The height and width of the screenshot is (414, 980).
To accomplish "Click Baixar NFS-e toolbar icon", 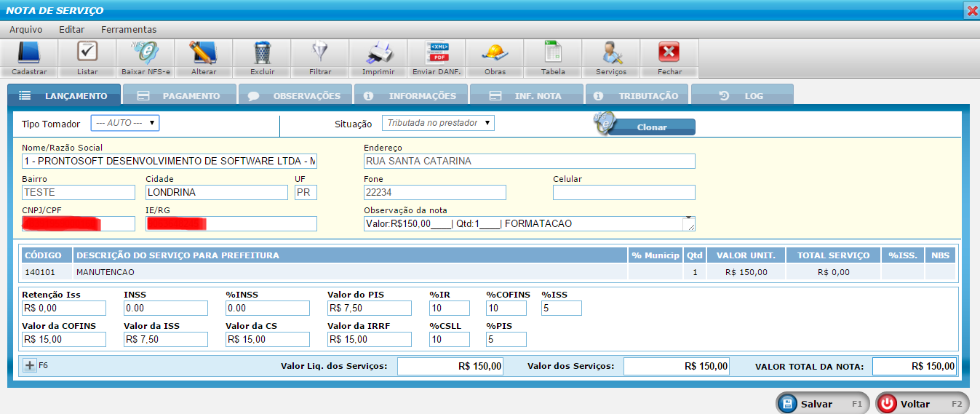I will click(146, 54).
